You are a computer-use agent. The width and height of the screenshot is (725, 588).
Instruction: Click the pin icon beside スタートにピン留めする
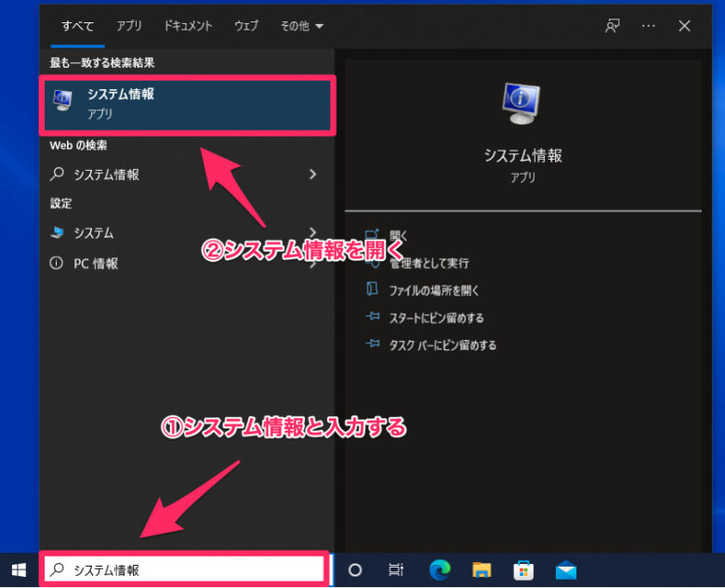372,317
